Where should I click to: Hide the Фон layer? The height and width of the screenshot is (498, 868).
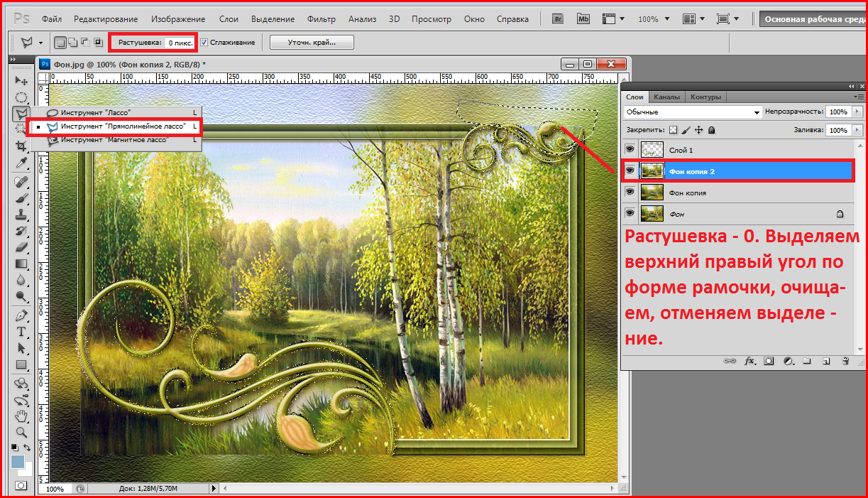tap(630, 213)
